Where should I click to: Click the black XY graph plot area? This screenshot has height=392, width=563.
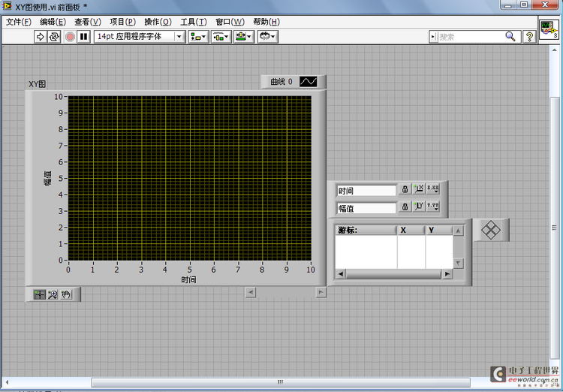click(x=190, y=178)
